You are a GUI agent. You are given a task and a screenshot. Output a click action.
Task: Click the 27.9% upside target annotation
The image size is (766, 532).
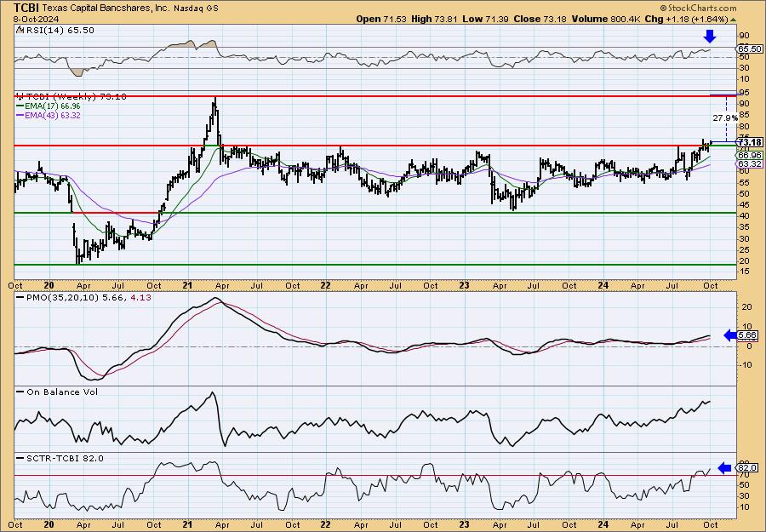725,118
